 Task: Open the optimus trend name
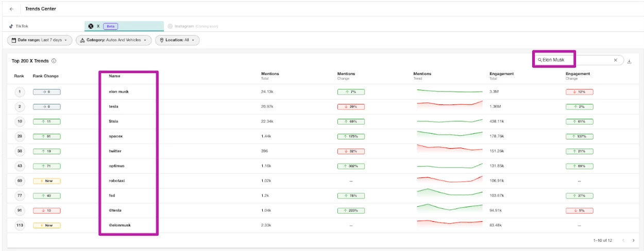(x=116, y=166)
